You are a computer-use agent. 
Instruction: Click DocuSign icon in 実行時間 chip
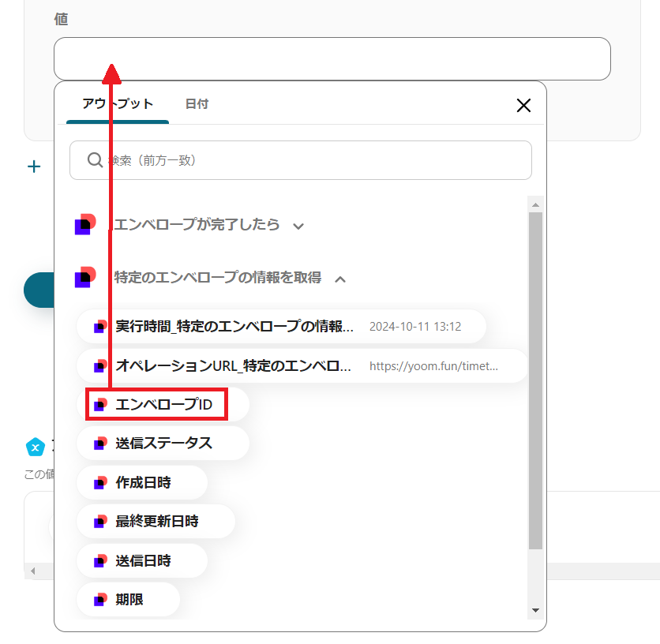click(100, 326)
